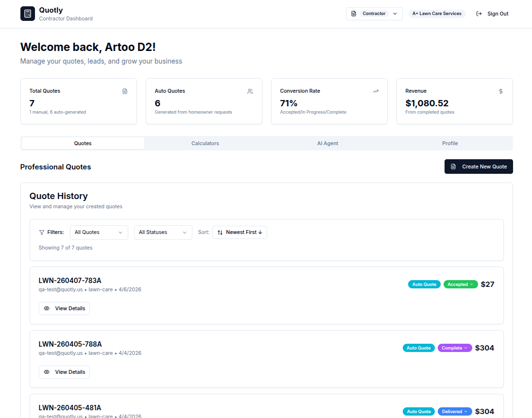Click eye icon for quote LWN-260407-783A
The height and width of the screenshot is (418, 532).
coord(47,308)
